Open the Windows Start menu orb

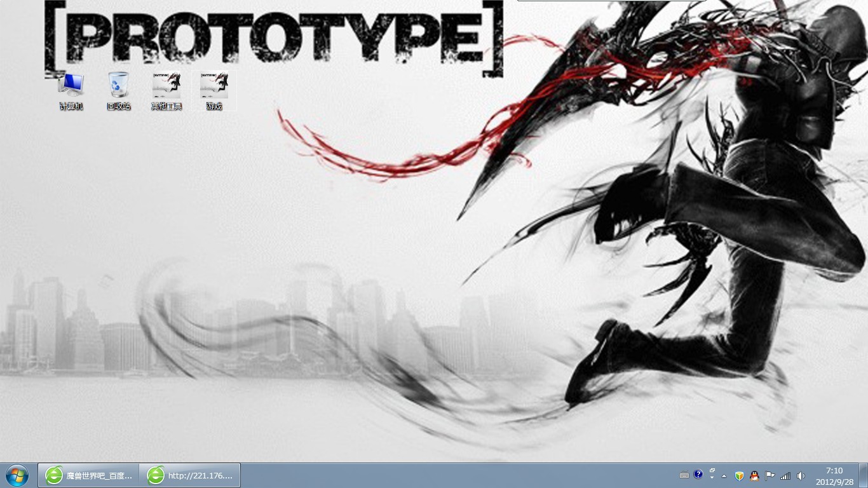coord(17,475)
